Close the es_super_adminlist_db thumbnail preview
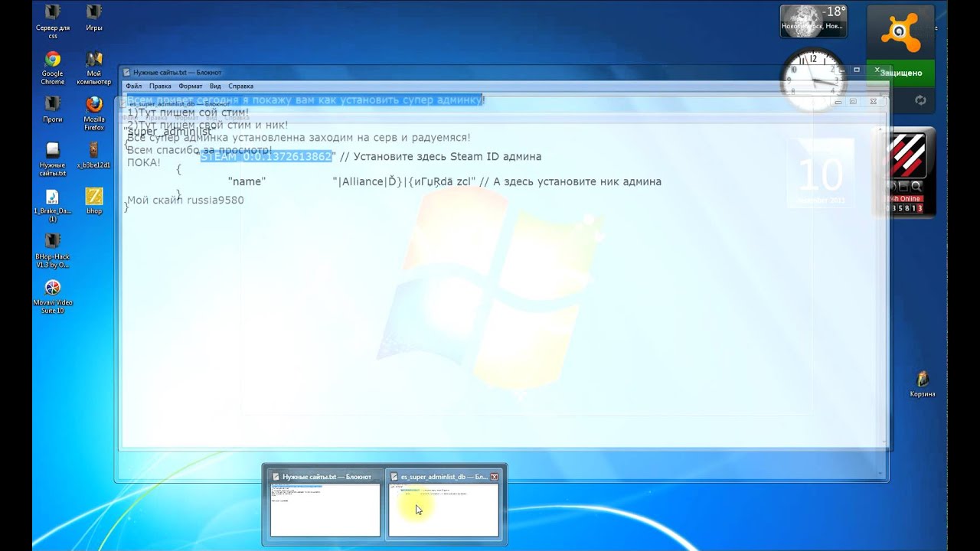Screen dimensions: 980x551 click(494, 477)
